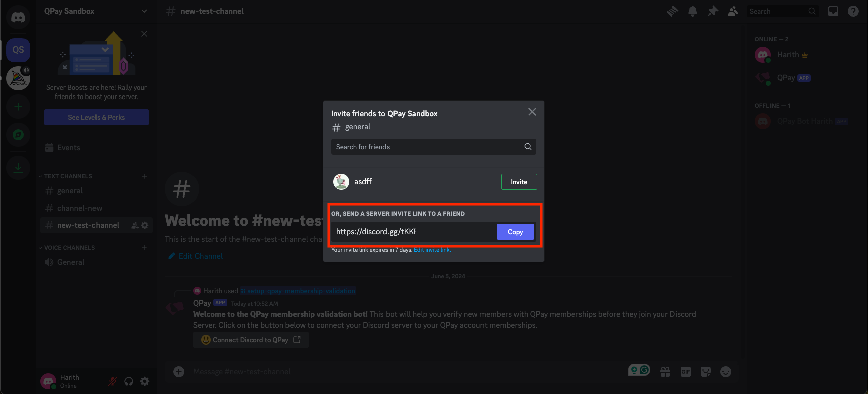Click See Levels & Perks button
This screenshot has height=394, width=868.
click(97, 117)
